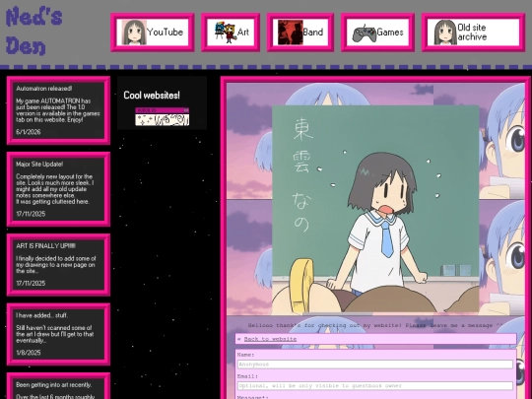Select the 'I have added... stuff.' post
This screenshot has width=532, height=399.
point(58,335)
